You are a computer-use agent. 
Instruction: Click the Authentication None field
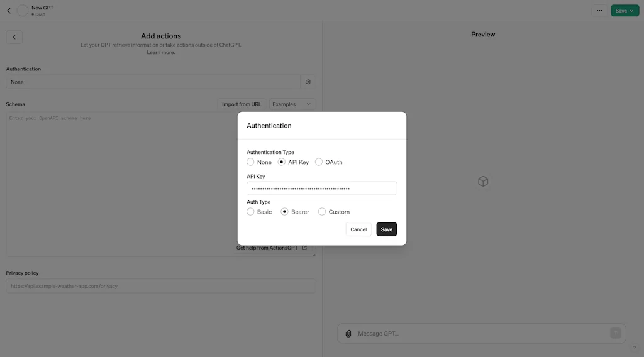tap(153, 82)
